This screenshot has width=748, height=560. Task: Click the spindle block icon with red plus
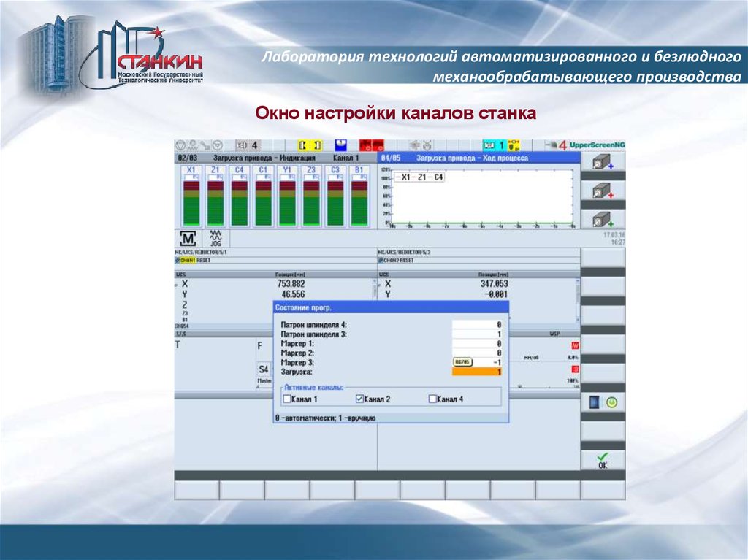coord(603,191)
